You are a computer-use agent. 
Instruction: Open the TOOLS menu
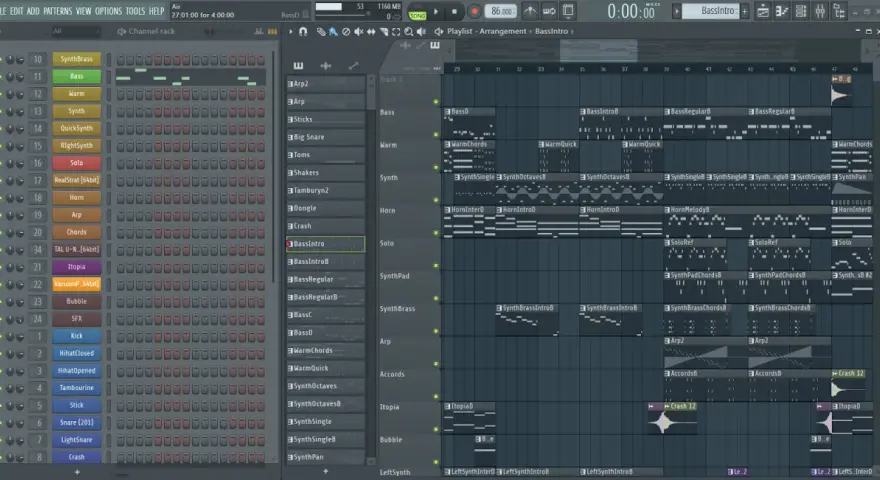click(x=135, y=11)
